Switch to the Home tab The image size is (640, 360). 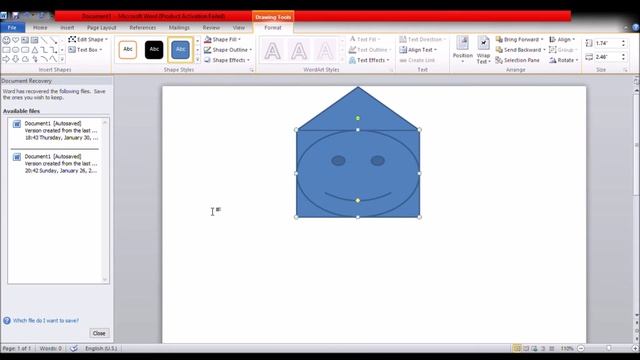[40, 28]
